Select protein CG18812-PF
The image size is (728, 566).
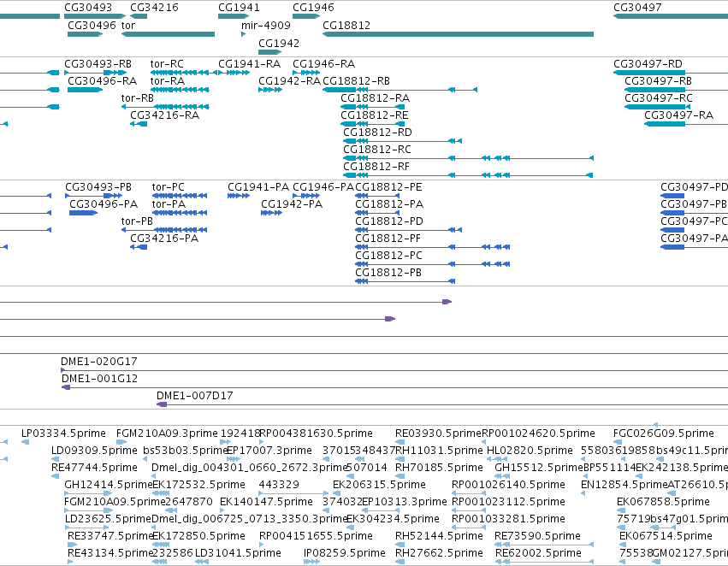(388, 239)
